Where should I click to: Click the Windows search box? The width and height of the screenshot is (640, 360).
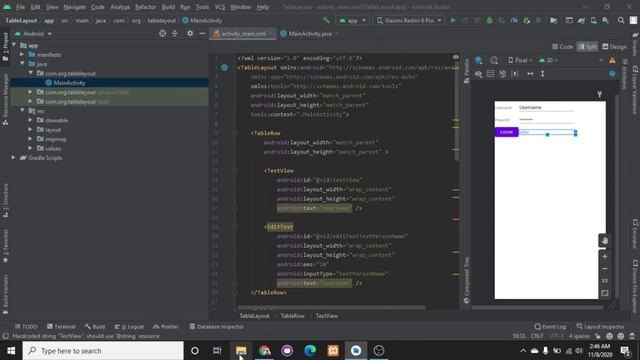(103, 351)
